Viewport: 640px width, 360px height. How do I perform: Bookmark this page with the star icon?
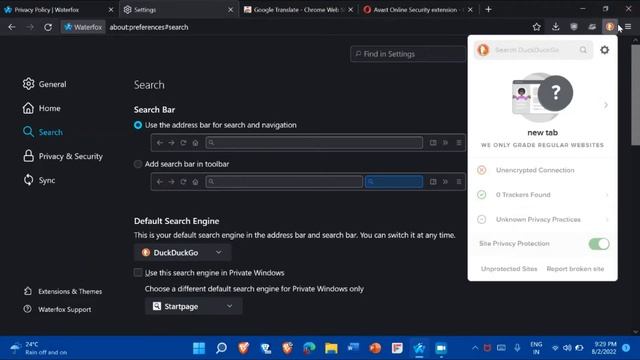click(x=536, y=27)
